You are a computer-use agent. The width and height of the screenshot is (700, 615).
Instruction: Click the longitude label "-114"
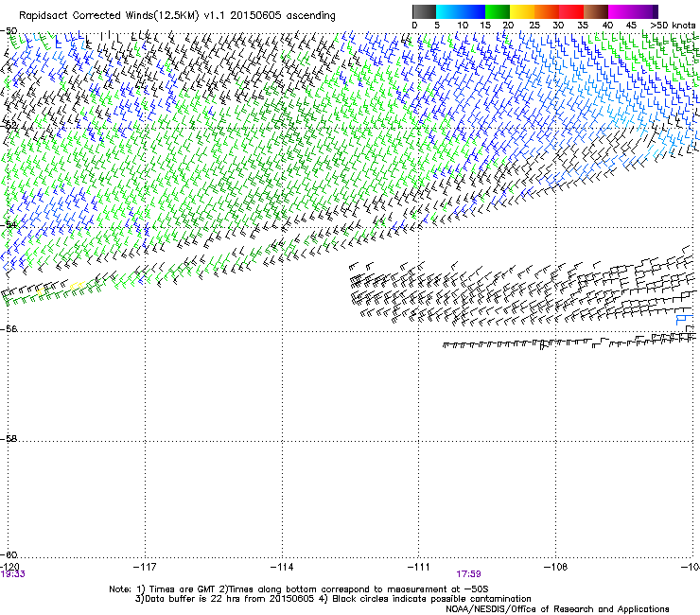[x=282, y=567]
